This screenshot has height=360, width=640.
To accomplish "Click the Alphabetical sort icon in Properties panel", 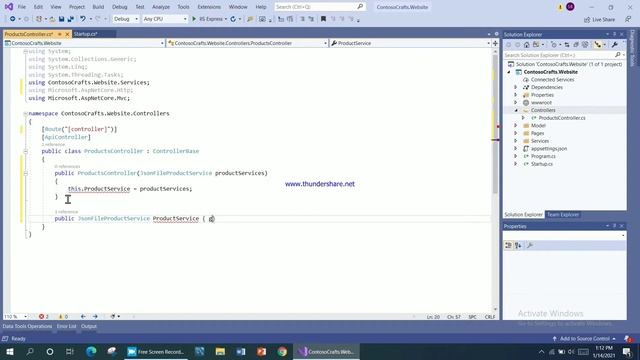I will (518, 245).
